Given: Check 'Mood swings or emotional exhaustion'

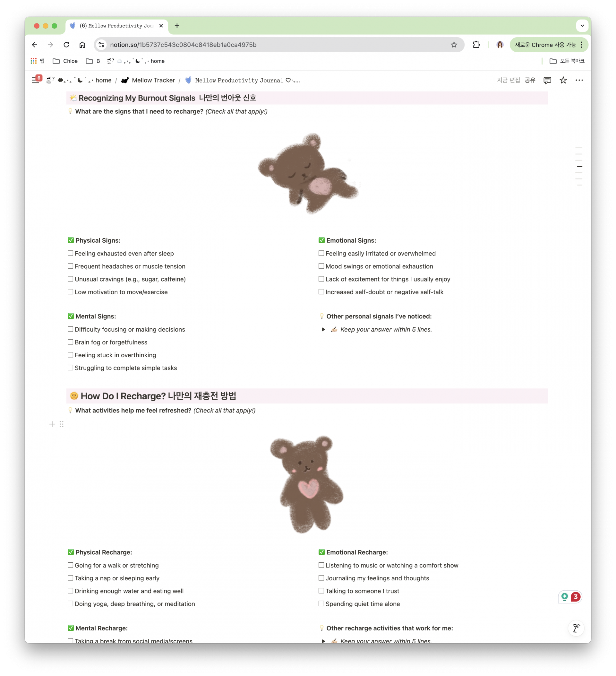Looking at the screenshot, I should point(321,266).
